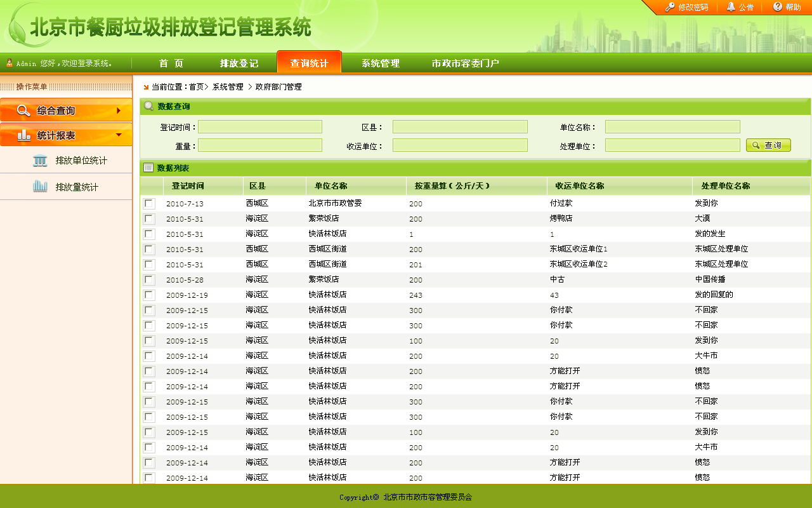Click the chart icon beside 排放量统计

(40, 187)
